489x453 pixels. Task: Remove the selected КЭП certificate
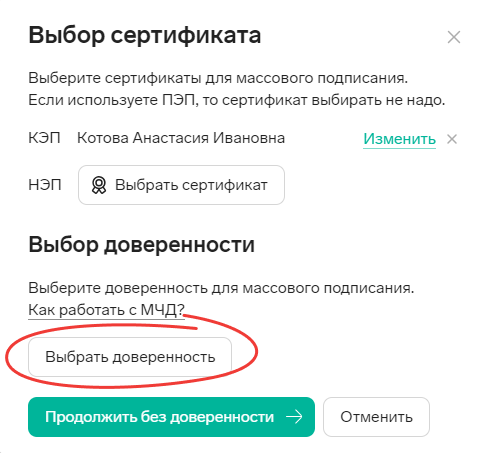pyautogui.click(x=452, y=139)
